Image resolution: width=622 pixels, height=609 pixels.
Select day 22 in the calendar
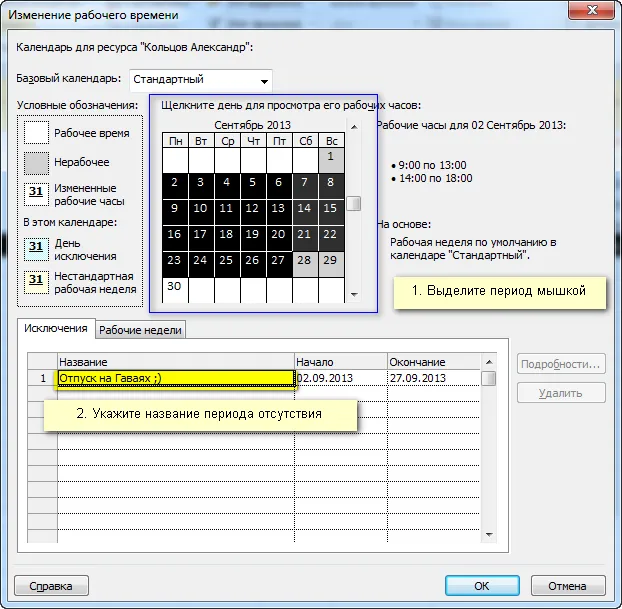click(331, 238)
